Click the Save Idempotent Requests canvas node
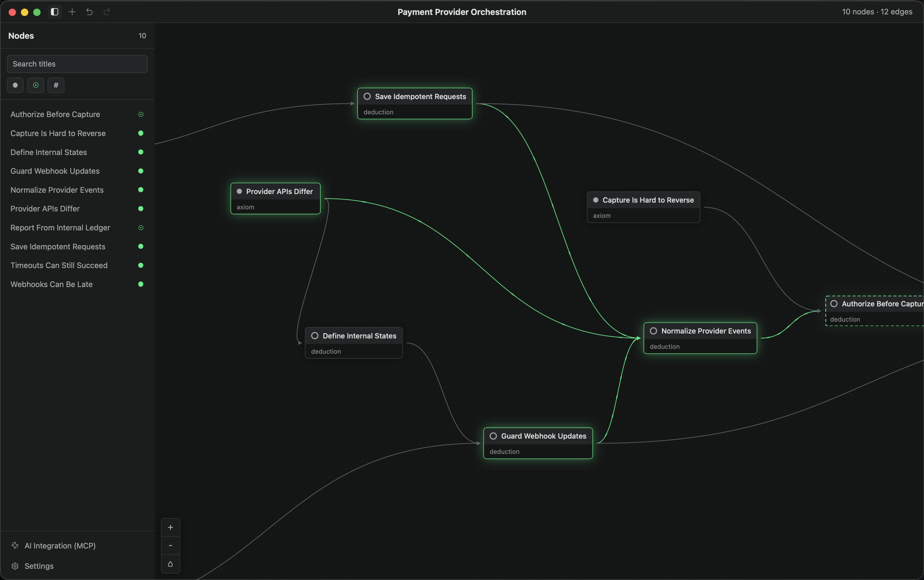 415,104
